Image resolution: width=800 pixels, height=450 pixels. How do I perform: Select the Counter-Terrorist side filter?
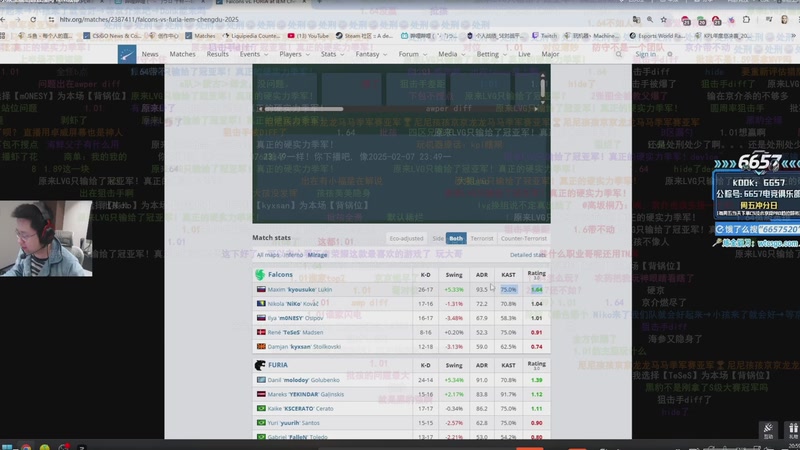(x=523, y=238)
